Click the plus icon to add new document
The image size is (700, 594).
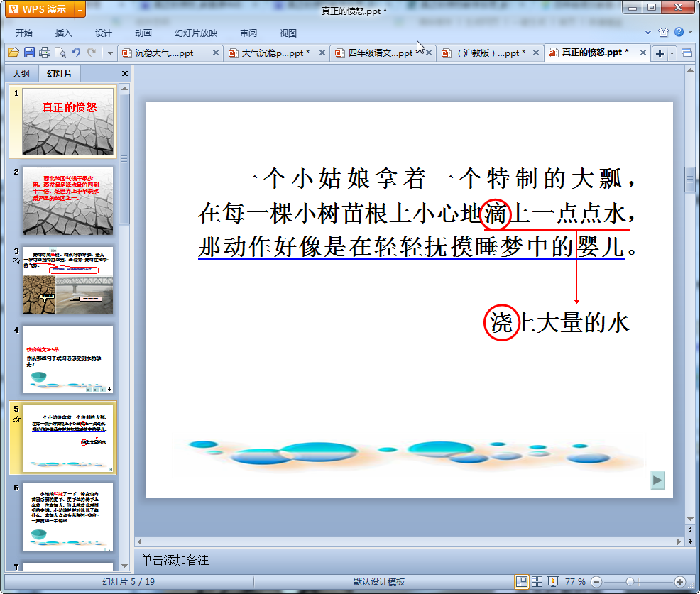(660, 53)
